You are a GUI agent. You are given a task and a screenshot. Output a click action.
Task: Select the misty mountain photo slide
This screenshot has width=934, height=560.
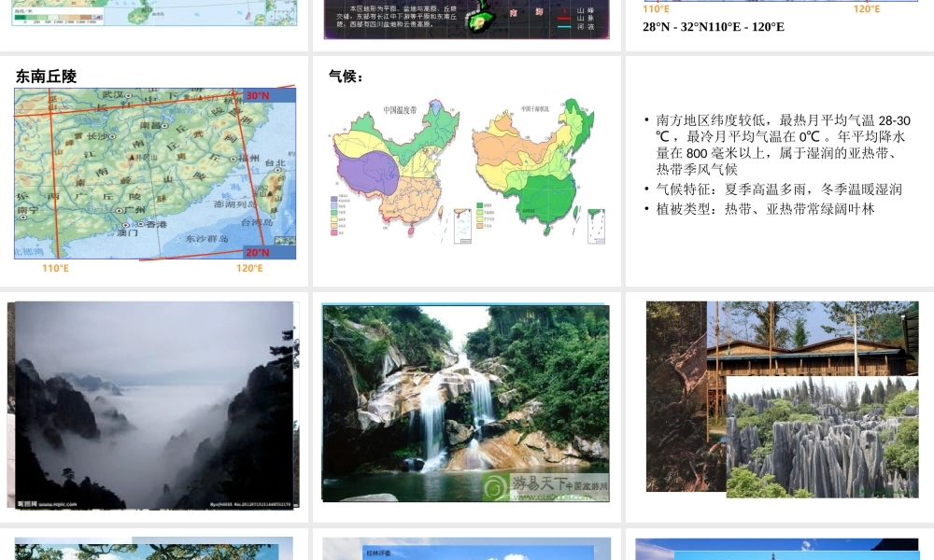point(154,406)
